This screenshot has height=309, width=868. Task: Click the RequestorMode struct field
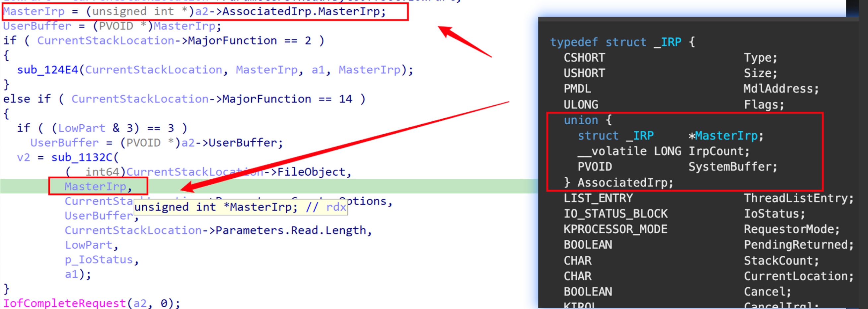point(791,229)
